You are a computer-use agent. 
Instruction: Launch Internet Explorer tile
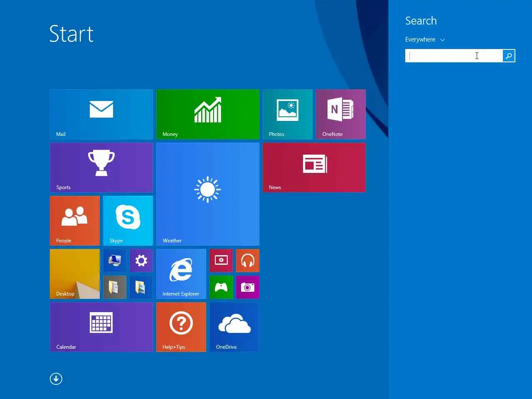[181, 274]
